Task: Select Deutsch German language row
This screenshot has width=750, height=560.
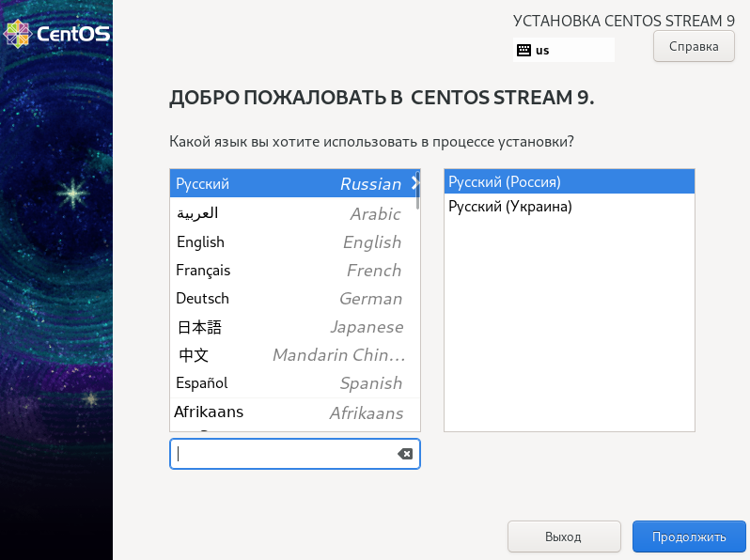Action: (x=295, y=299)
